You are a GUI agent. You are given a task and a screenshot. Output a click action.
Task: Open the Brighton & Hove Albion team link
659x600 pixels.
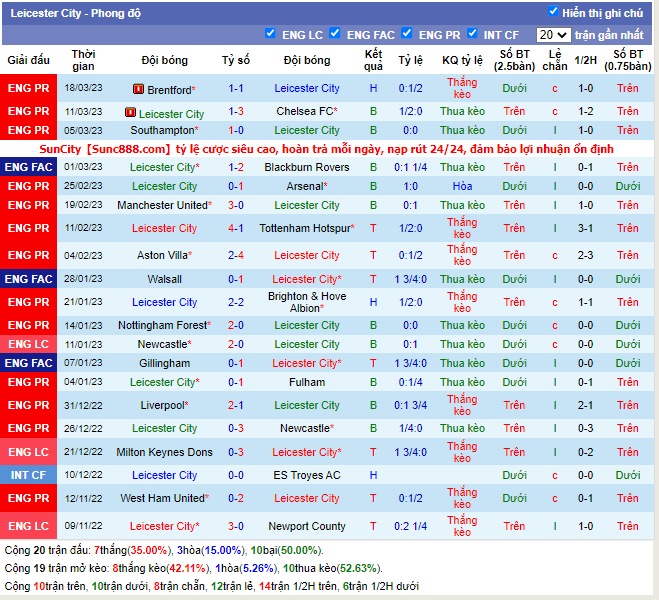coord(307,302)
